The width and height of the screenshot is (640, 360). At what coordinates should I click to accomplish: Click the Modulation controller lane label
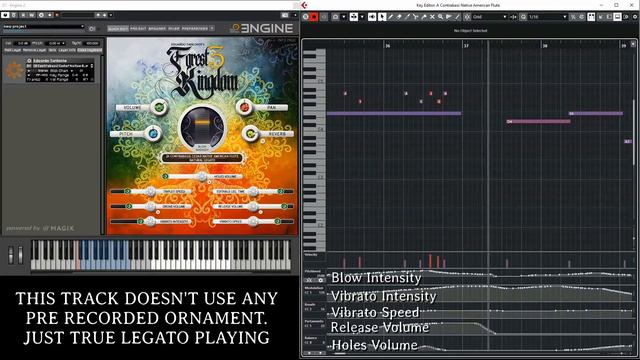coord(313,288)
